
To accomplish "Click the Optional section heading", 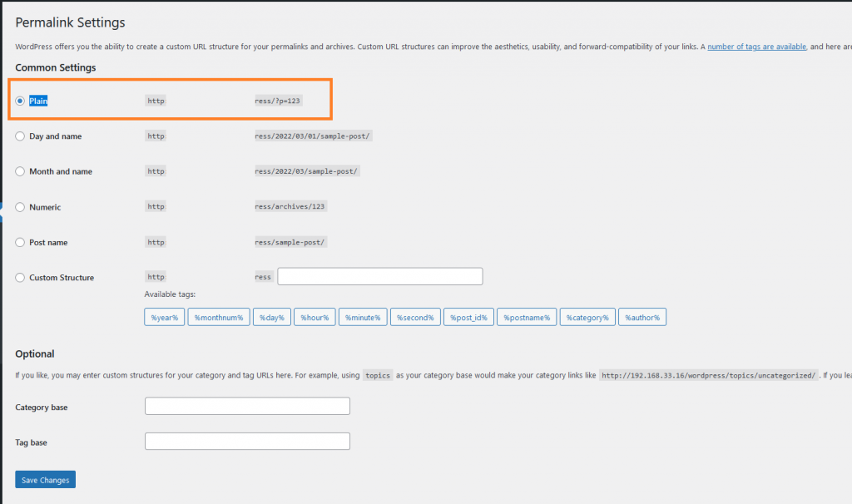I will [x=35, y=354].
